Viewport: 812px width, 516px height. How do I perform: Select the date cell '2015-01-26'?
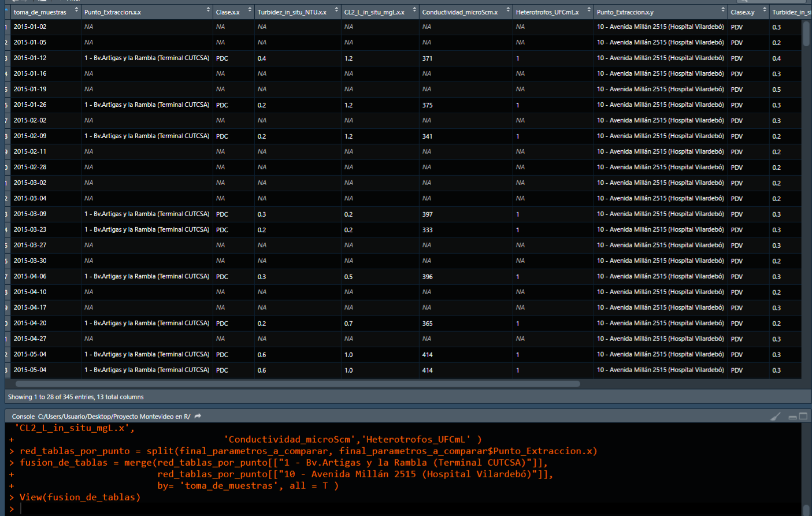[x=30, y=105]
